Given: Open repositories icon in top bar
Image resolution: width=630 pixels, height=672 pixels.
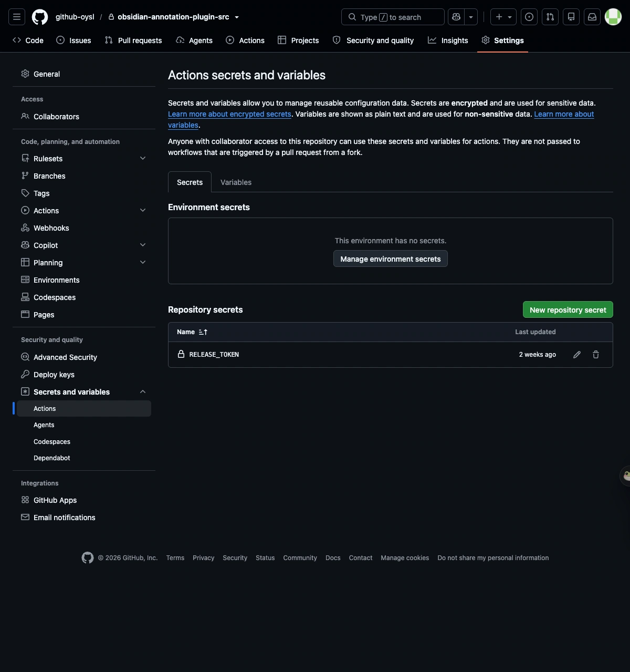Looking at the screenshot, I should click(x=571, y=17).
